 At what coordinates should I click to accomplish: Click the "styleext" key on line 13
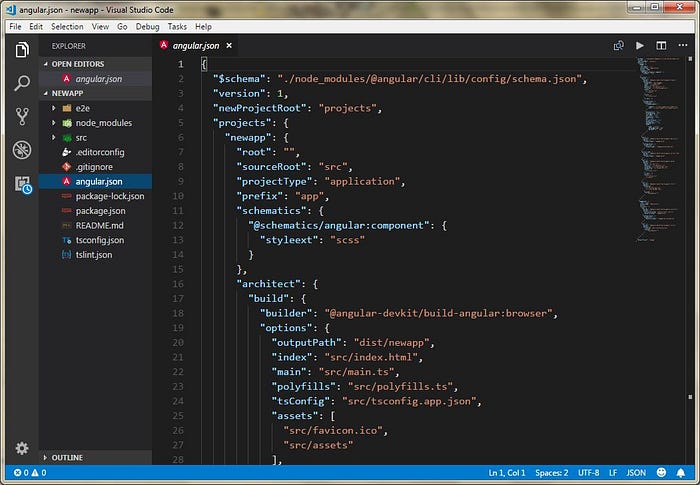[x=289, y=240]
